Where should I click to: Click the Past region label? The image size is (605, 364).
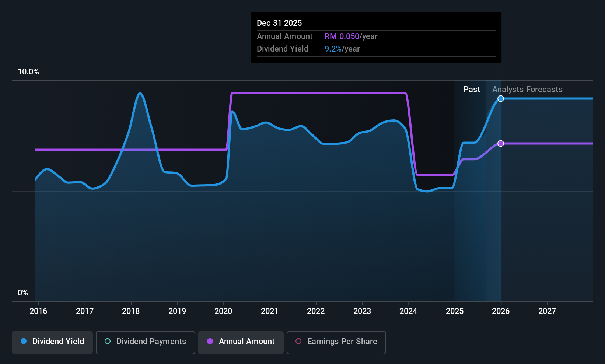coord(472,90)
